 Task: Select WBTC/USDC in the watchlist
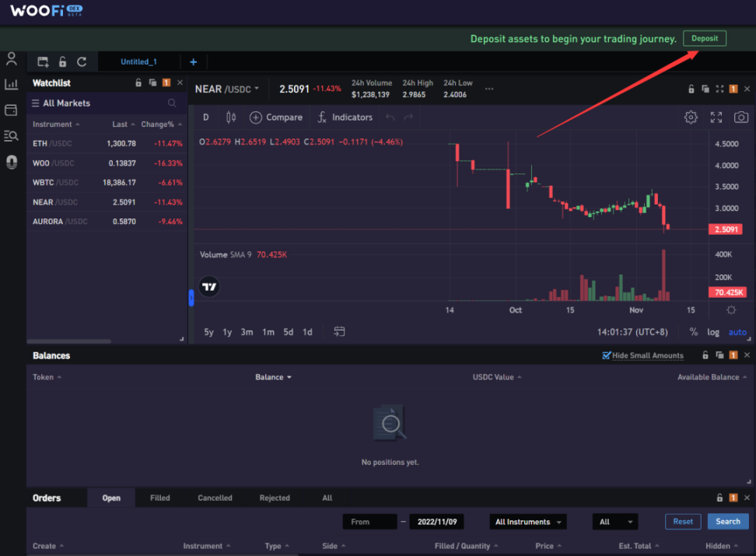coord(107,182)
